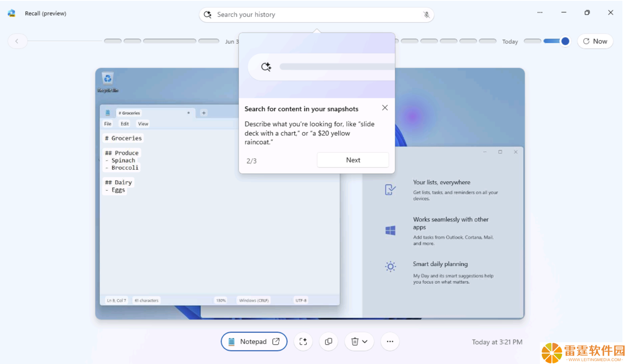Click 'UTF-8' encoding in Notepad's status bar
The height and width of the screenshot is (364, 627).
[301, 300]
